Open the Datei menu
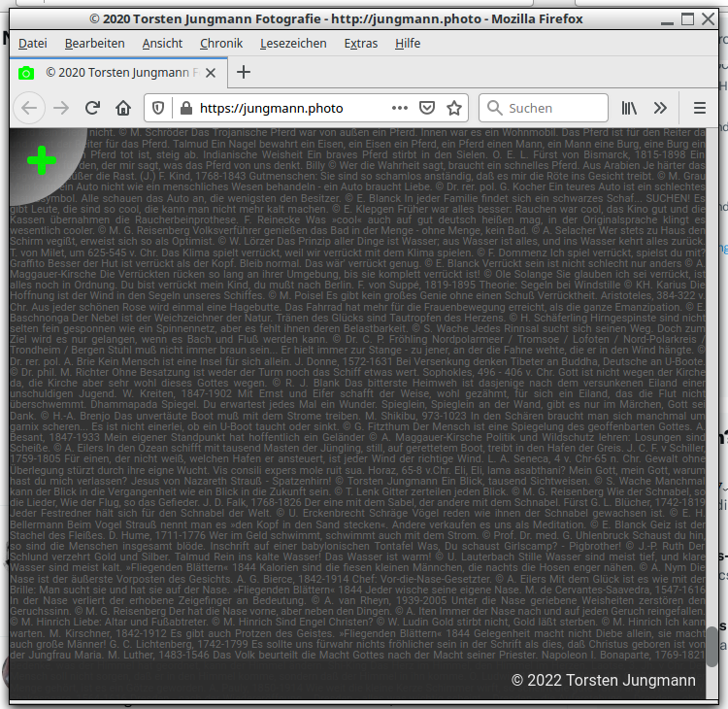 click(x=32, y=43)
